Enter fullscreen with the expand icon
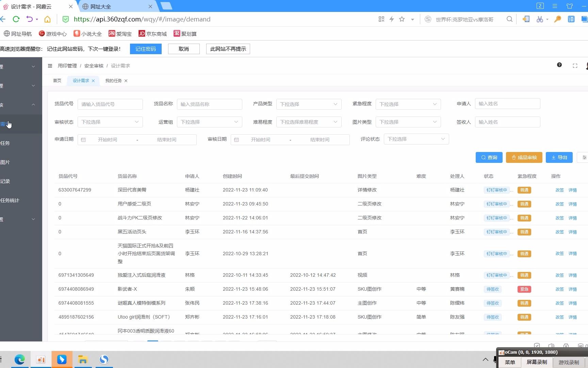This screenshot has height=368, width=588. (575, 66)
